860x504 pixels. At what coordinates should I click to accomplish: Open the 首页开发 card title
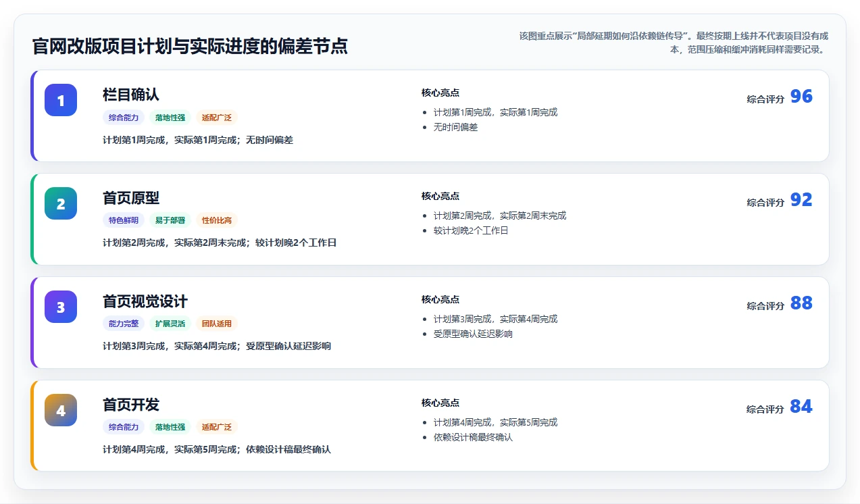point(131,405)
